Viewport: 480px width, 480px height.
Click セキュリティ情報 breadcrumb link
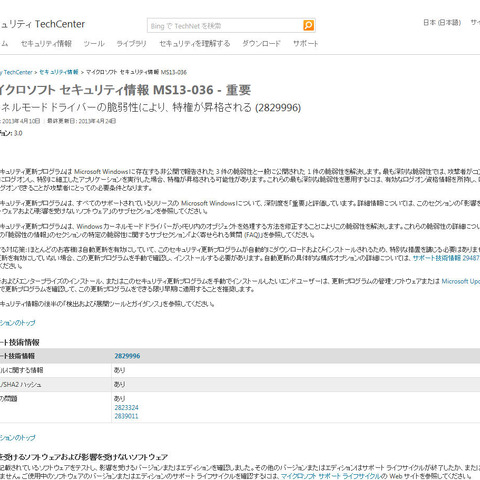tap(59, 72)
